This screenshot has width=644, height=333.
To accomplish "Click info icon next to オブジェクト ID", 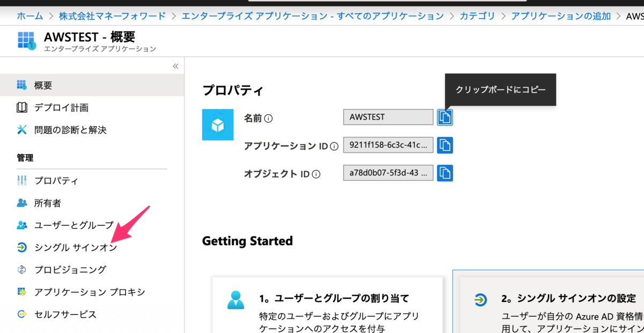I will tap(316, 174).
